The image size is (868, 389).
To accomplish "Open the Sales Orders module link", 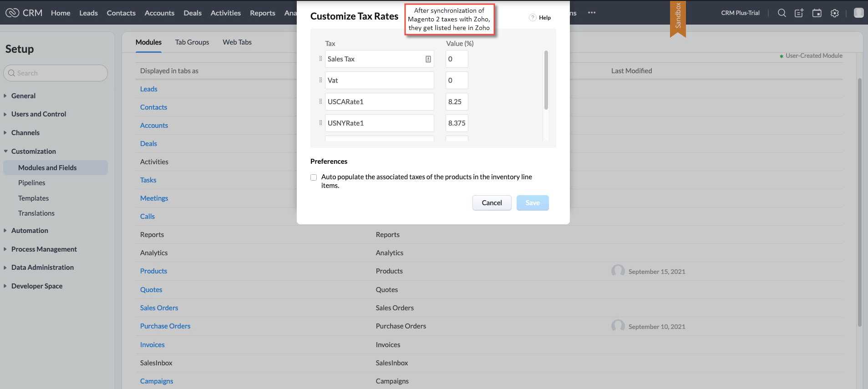I will click(159, 308).
